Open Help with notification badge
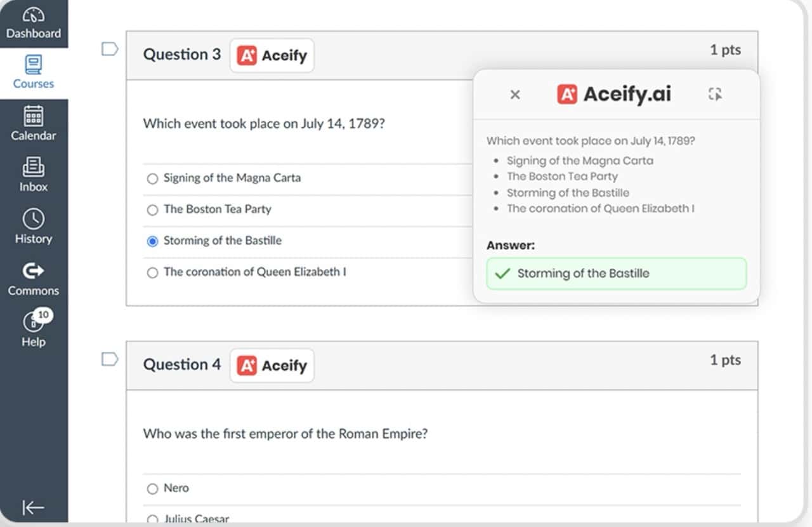 (x=33, y=328)
